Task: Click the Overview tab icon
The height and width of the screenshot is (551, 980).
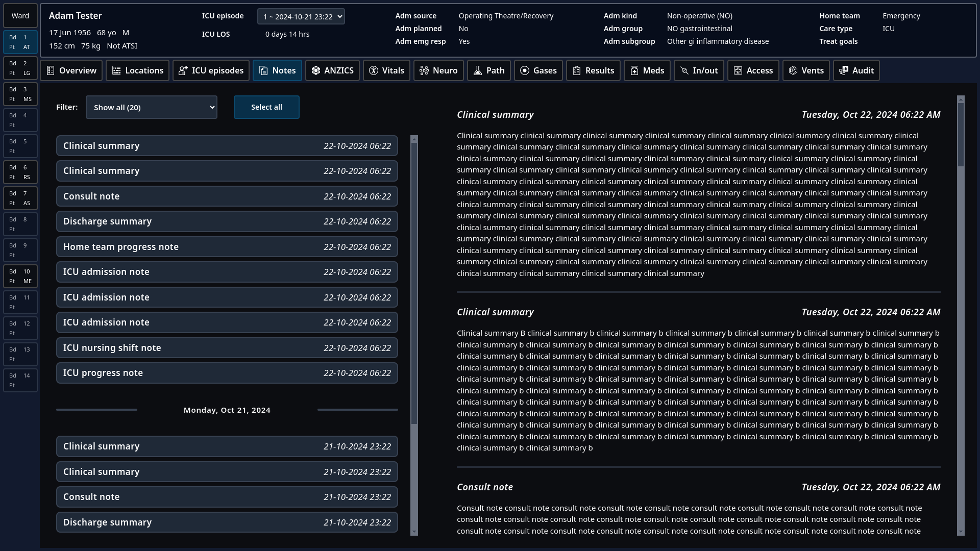Action: click(51, 70)
